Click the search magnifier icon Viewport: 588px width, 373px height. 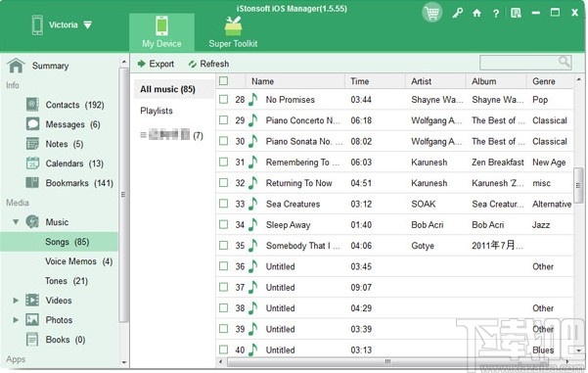[x=564, y=61]
